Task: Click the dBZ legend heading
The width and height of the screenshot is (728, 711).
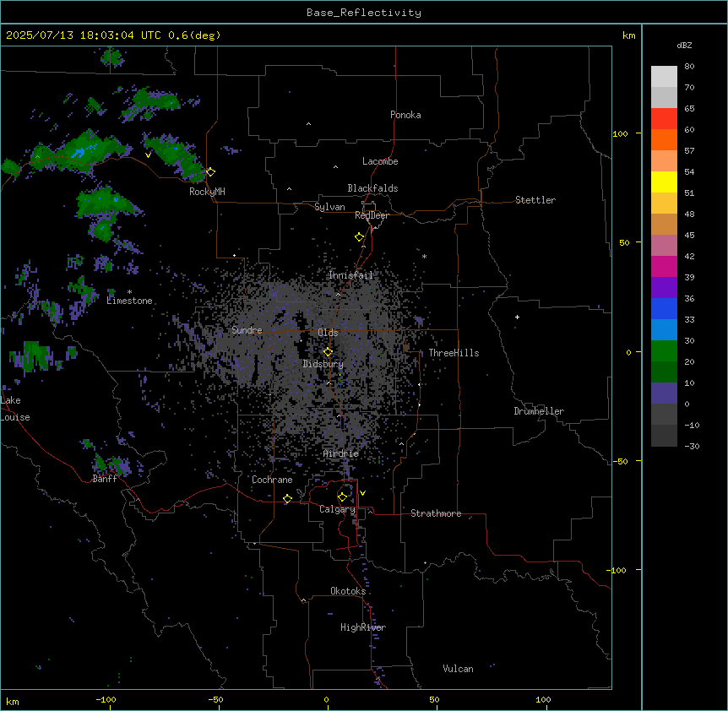Action: [684, 45]
